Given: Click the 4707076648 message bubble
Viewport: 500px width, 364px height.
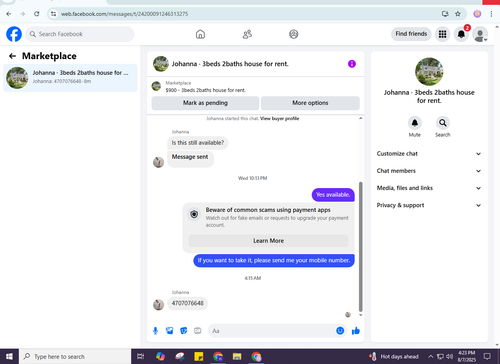Looking at the screenshot, I should click(x=188, y=303).
